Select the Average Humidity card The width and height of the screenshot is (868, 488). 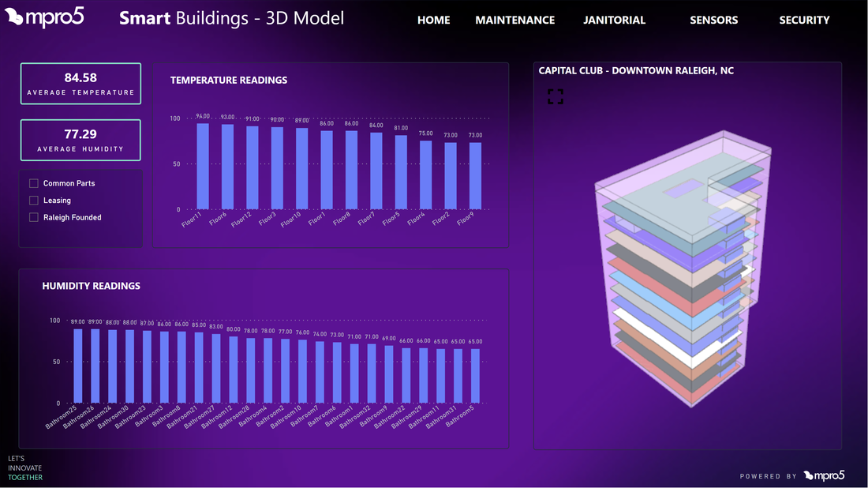coord(80,140)
